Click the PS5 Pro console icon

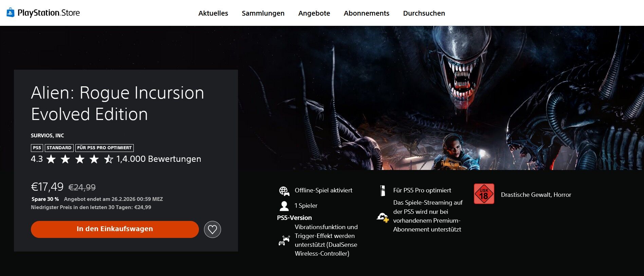[383, 191]
